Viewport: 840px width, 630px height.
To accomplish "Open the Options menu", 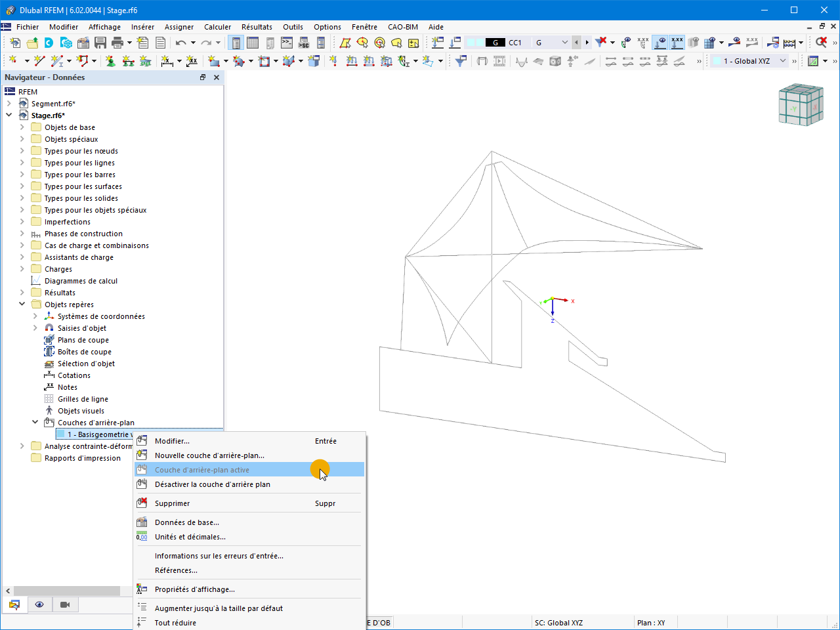I will pyautogui.click(x=327, y=27).
